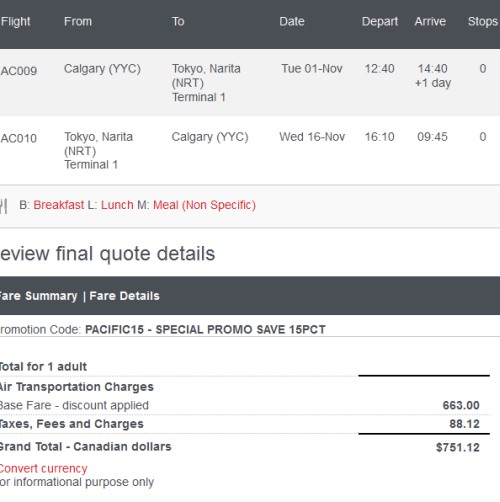This screenshot has width=500, height=502.
Task: Click the Date column header
Action: click(292, 22)
